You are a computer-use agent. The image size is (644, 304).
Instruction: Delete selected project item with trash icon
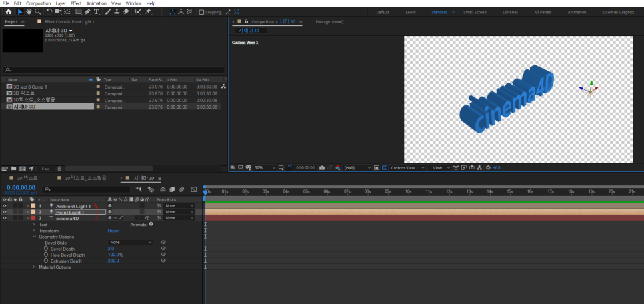pos(59,169)
